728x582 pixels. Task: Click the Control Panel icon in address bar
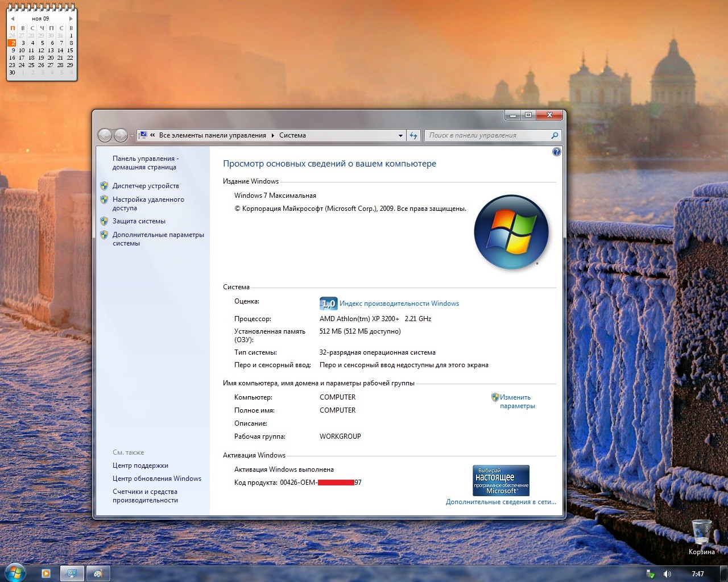143,135
